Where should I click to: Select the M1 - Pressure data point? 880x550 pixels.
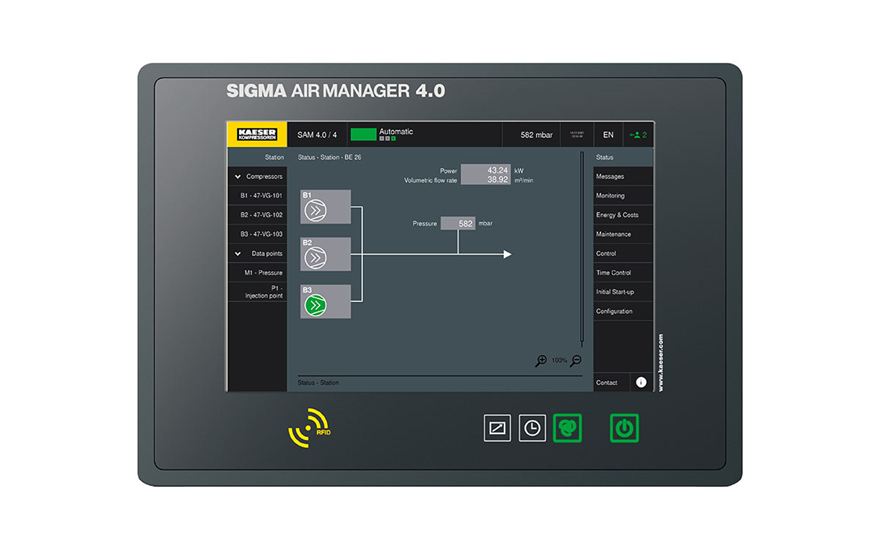[258, 272]
